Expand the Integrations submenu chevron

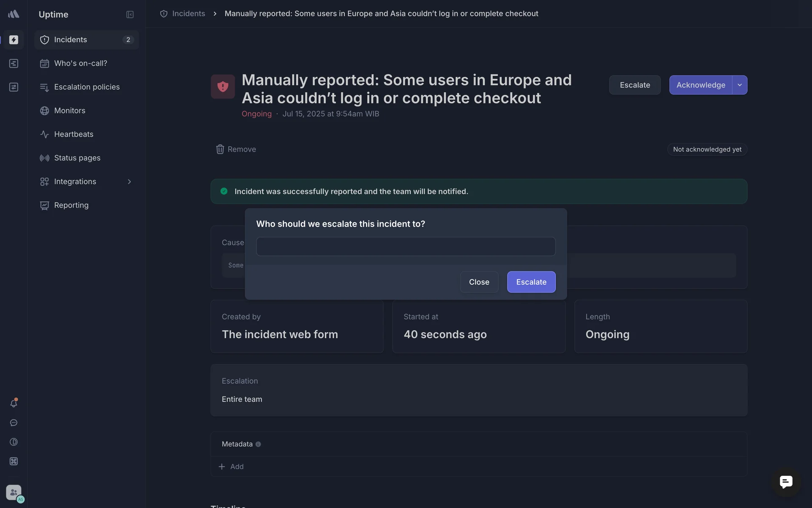(x=129, y=182)
